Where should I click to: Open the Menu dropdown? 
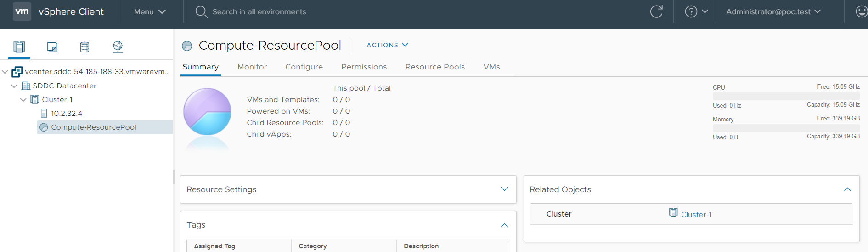click(x=150, y=11)
